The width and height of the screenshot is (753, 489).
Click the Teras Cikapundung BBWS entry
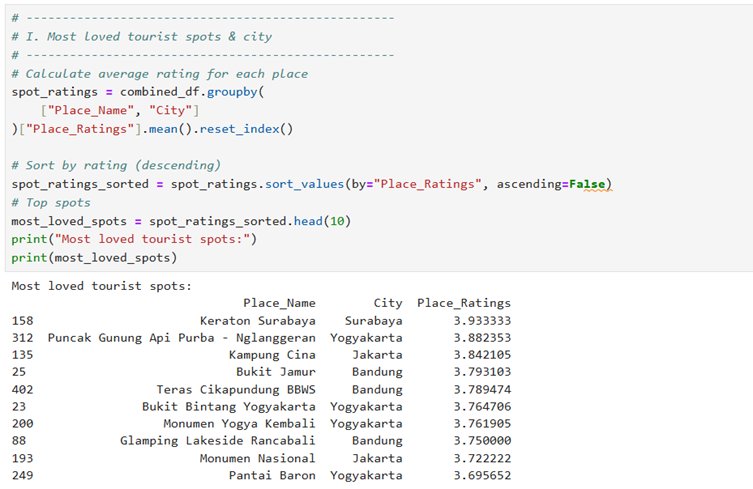point(235,389)
